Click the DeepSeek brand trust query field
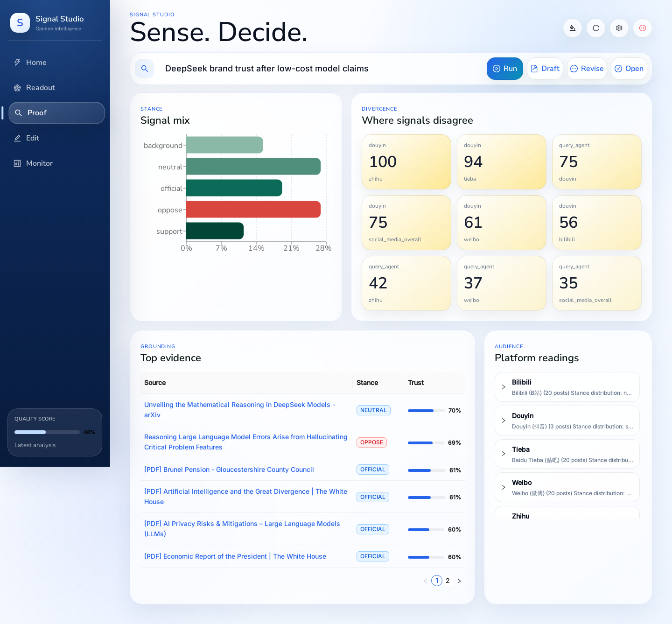The width and height of the screenshot is (672, 624). coord(322,69)
